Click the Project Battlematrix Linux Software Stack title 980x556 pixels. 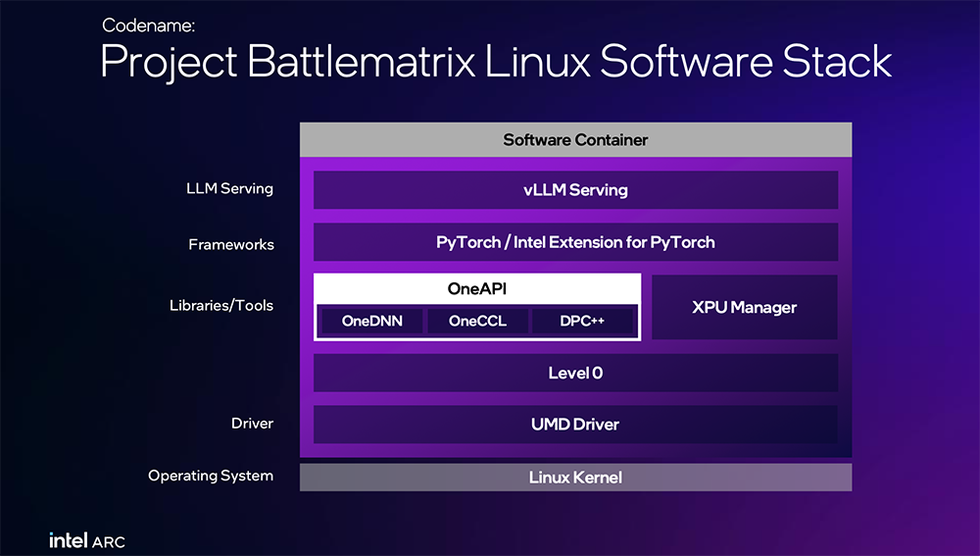tap(496, 62)
